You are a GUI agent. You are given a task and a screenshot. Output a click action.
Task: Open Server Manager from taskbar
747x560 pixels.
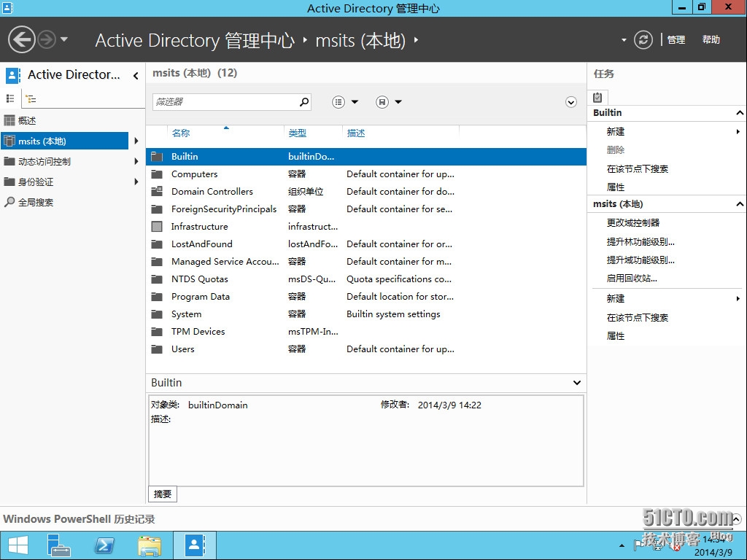(x=59, y=545)
